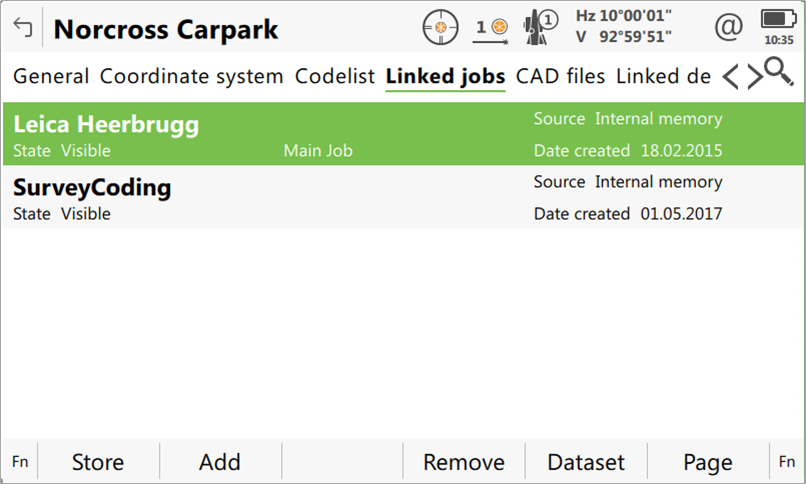This screenshot has height=484, width=806.
Task: Click the Remove button
Action: (x=463, y=462)
